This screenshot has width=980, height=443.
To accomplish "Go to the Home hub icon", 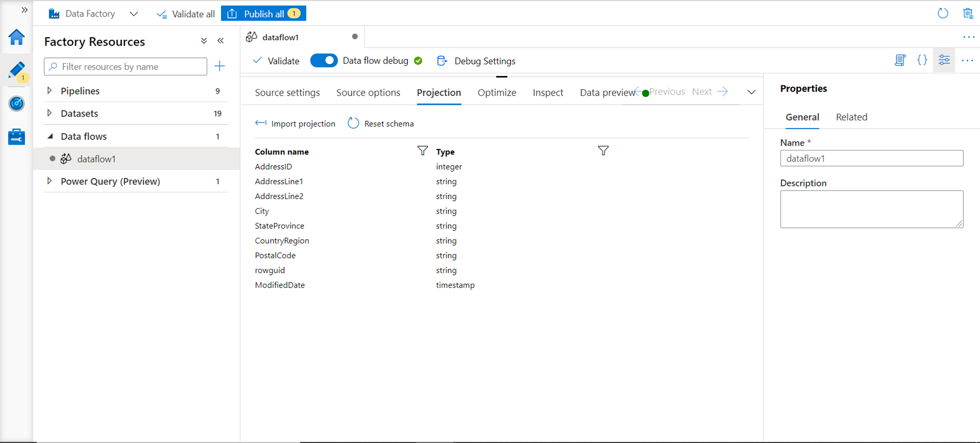I will (17, 37).
